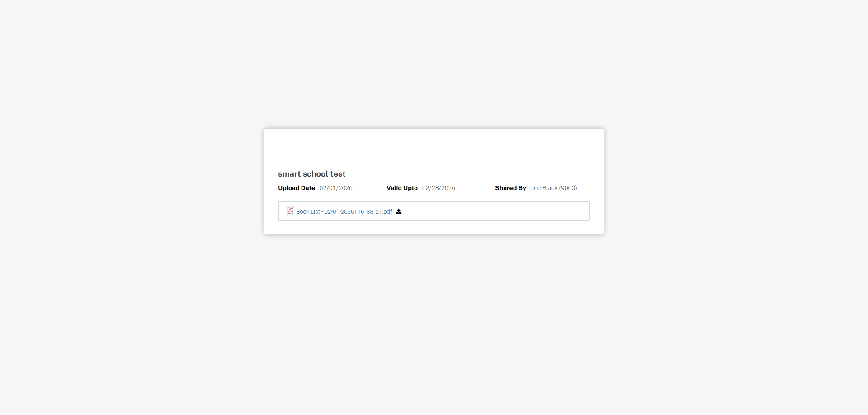Click the year '2026' in Upload Date

(x=345, y=188)
